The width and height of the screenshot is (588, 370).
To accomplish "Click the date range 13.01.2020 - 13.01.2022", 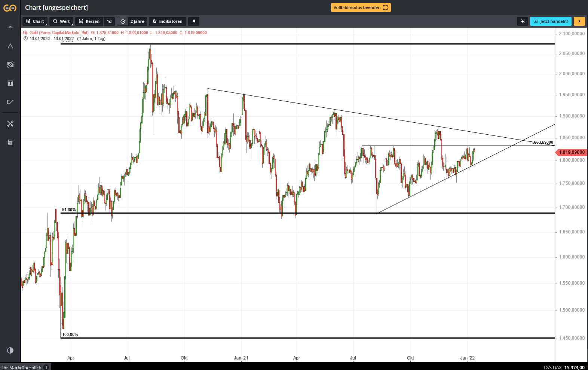I will click(52, 39).
